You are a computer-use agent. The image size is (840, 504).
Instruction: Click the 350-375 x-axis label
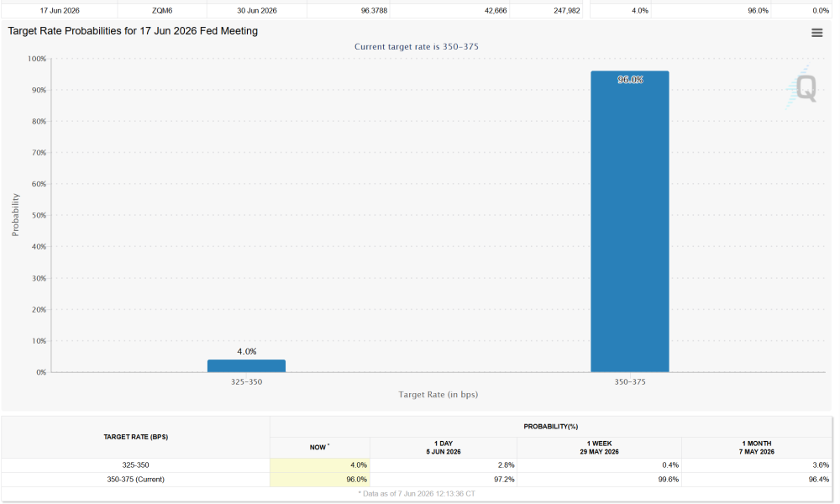(x=629, y=382)
